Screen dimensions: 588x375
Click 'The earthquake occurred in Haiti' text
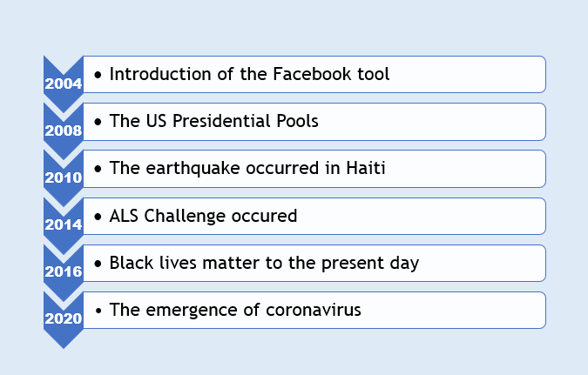pos(247,168)
